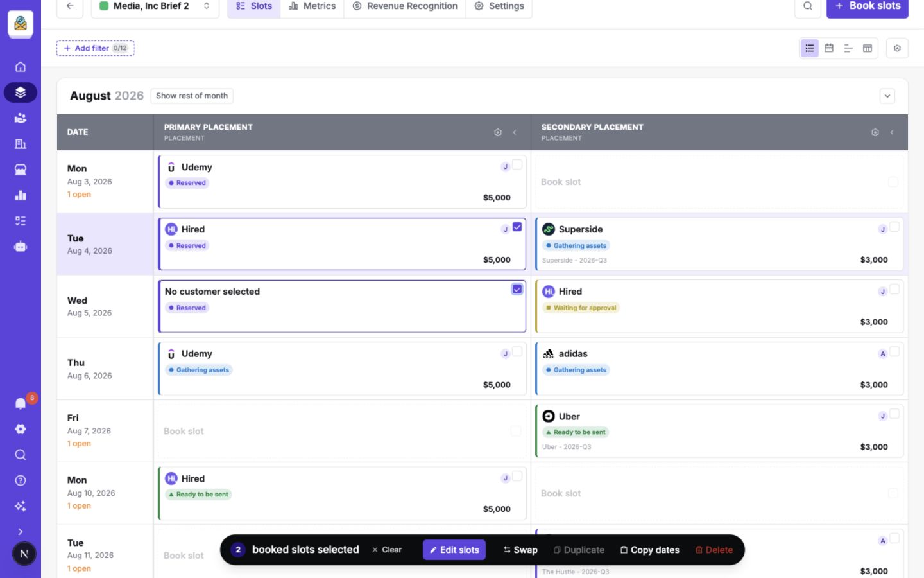Swap the selected slots
924x578 pixels.
(x=520, y=550)
